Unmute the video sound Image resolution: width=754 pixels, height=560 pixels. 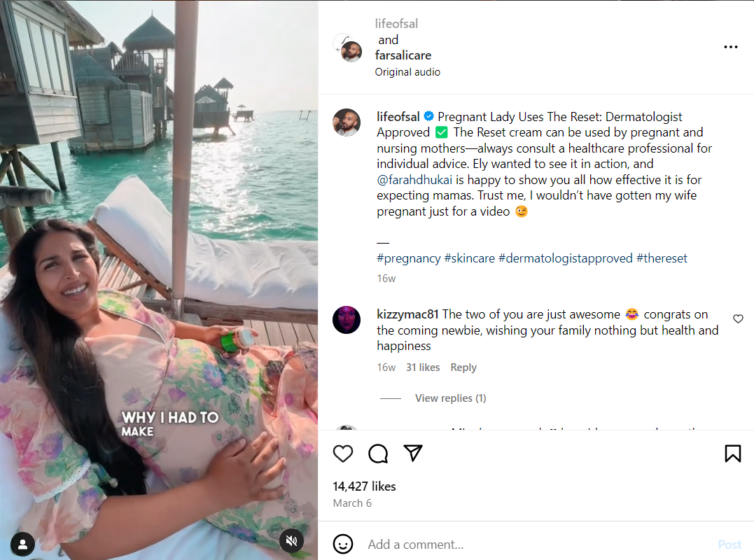tap(291, 541)
